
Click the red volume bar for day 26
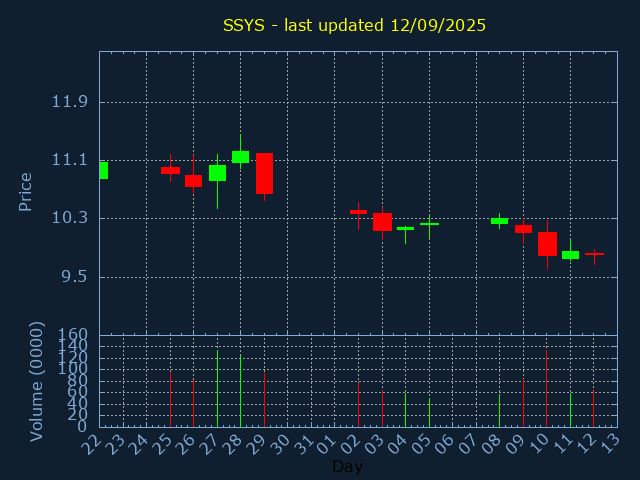[193, 404]
